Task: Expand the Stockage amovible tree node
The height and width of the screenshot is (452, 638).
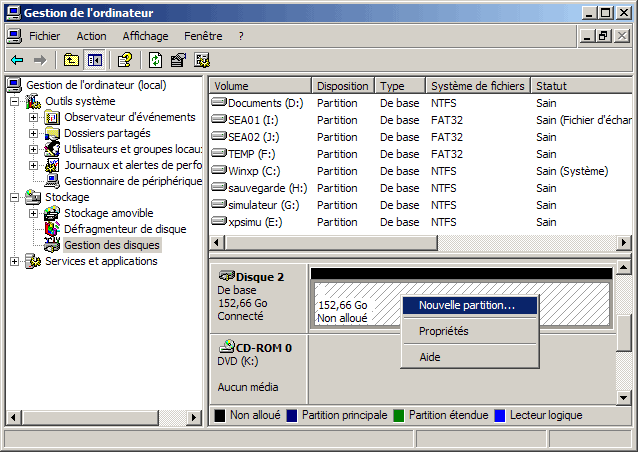Action: coord(33,213)
